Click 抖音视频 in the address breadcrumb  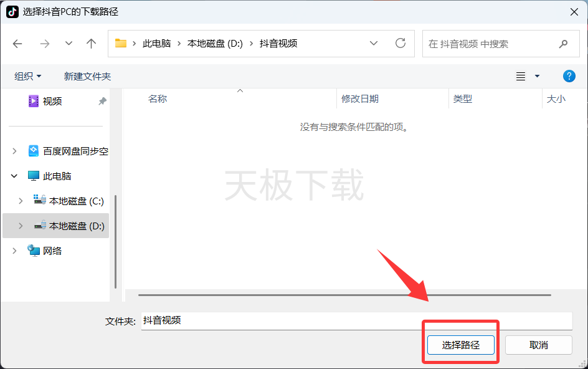click(278, 44)
